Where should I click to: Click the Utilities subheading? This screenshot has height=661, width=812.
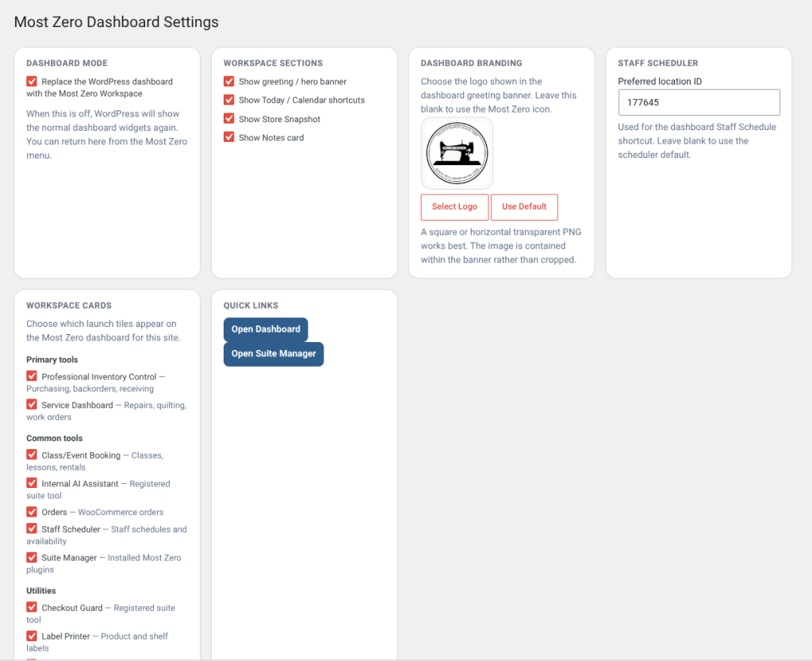point(41,590)
